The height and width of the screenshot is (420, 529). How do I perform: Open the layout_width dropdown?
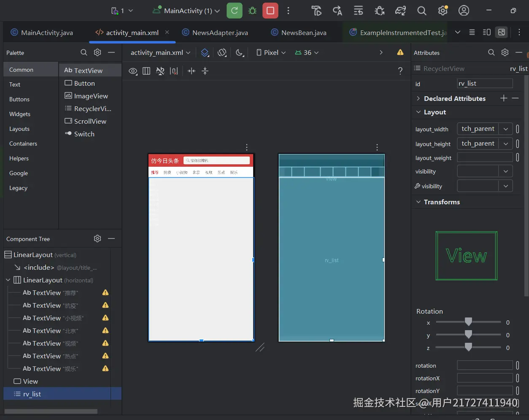(506, 129)
